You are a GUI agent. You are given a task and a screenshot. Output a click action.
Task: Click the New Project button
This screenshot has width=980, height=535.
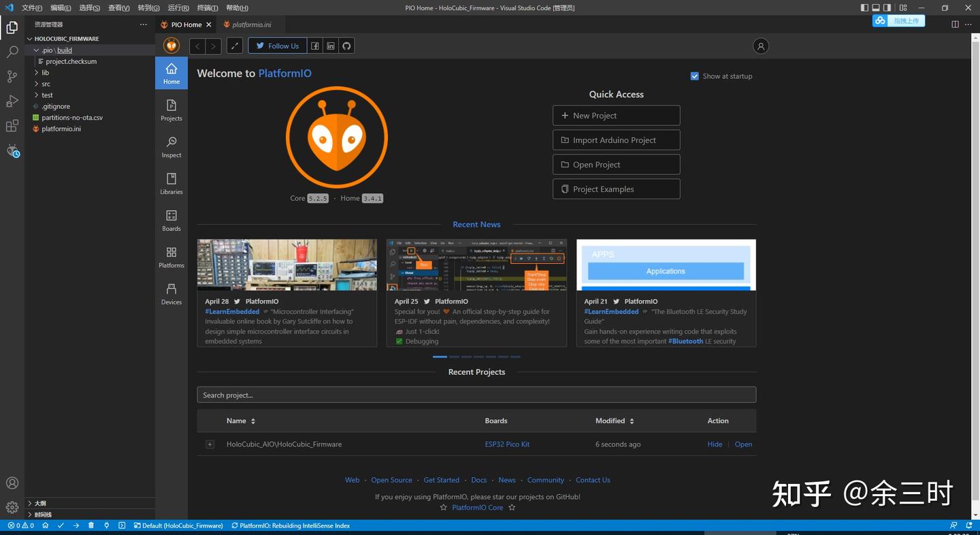point(615,115)
